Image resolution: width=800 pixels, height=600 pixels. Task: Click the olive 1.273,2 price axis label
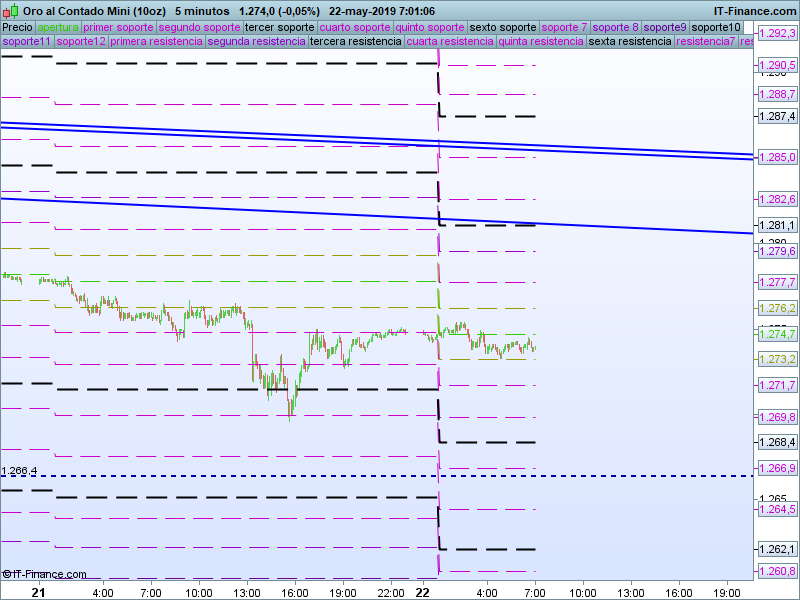(x=778, y=359)
